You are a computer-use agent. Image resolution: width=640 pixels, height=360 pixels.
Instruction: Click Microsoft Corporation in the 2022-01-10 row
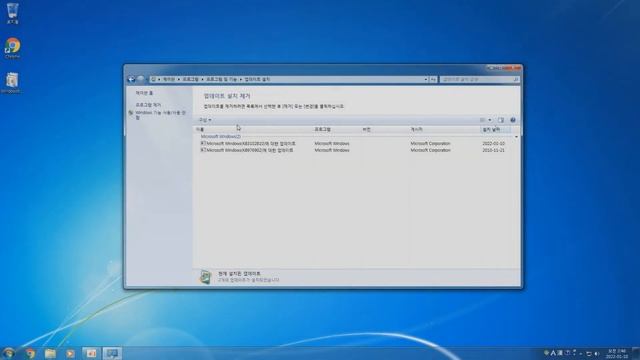pos(430,144)
